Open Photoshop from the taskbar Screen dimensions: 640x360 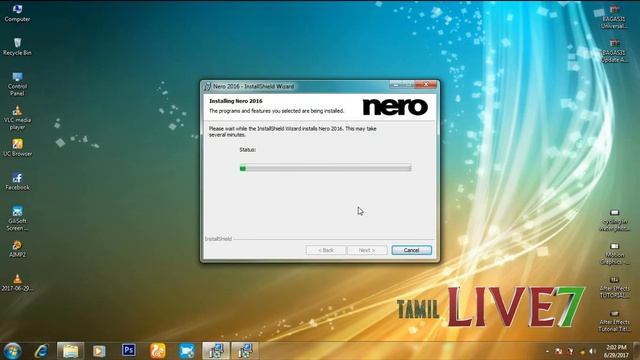(x=129, y=350)
